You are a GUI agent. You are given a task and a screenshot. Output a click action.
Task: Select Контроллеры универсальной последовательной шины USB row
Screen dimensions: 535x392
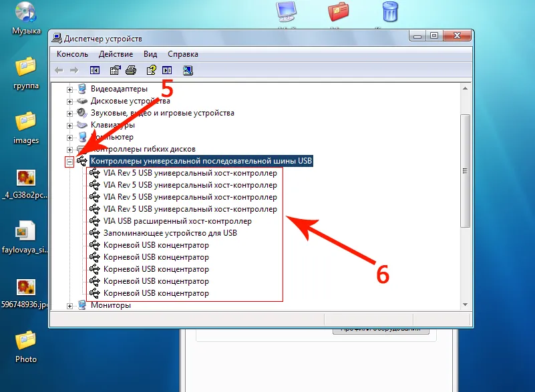tap(201, 161)
